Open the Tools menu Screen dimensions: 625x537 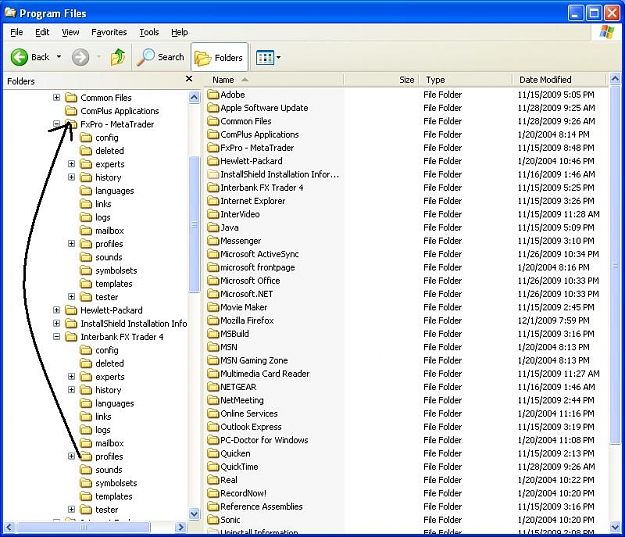[x=149, y=32]
